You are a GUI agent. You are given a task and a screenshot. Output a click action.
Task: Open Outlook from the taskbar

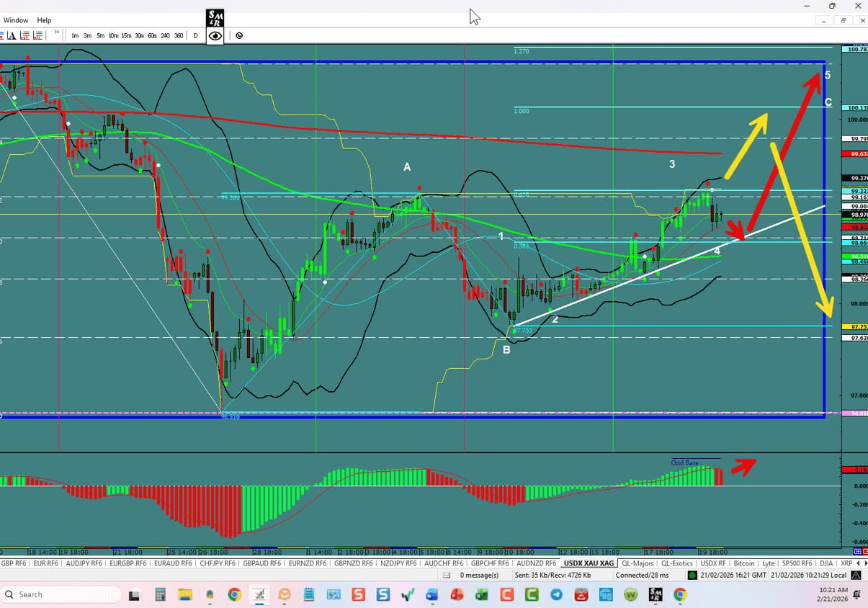point(433,594)
